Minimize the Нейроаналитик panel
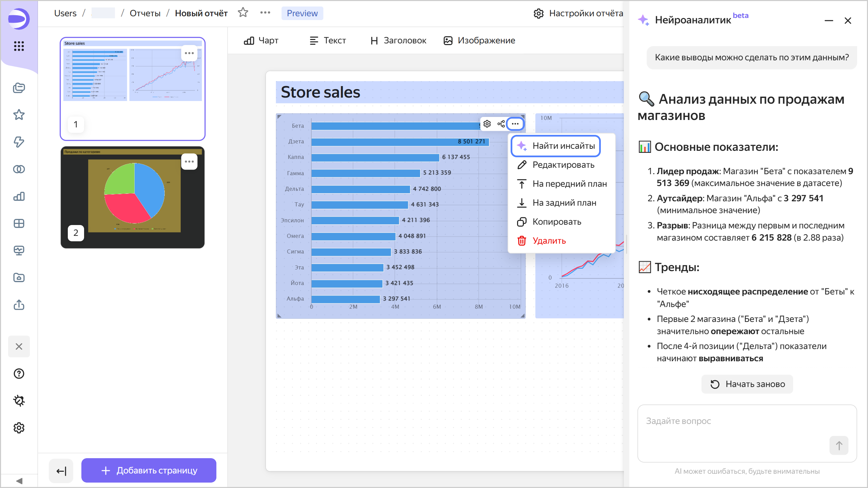The image size is (868, 488). coord(829,21)
